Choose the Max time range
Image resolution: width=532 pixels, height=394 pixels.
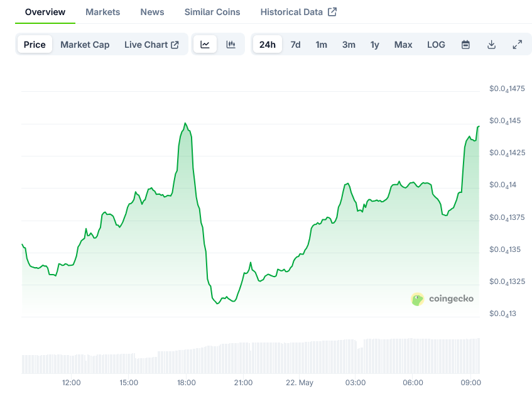(403, 45)
